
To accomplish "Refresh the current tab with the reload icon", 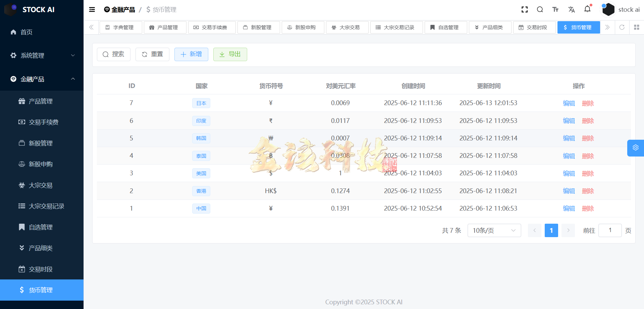I will click(622, 27).
